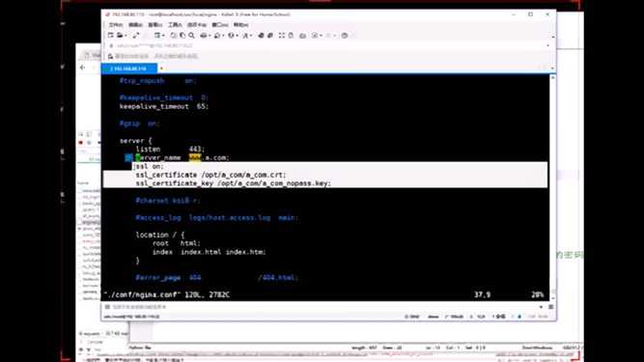This screenshot has width=644, height=362.
Task: Click the full screen icon in toolbar
Action: coord(281,36)
